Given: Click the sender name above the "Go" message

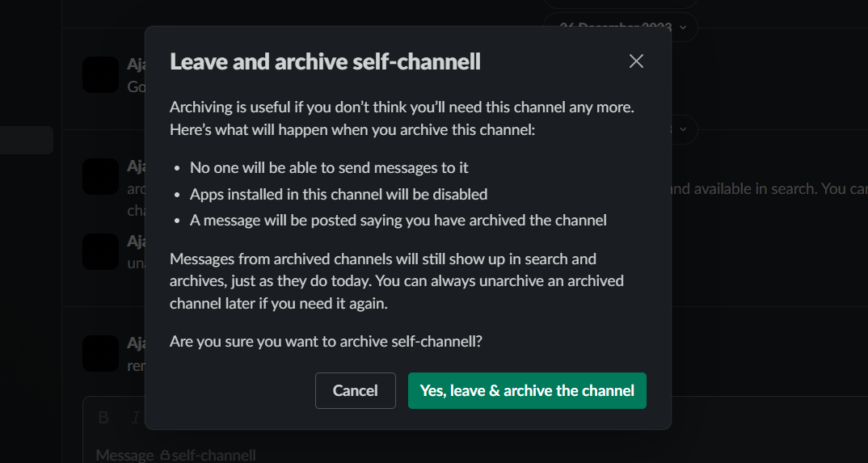Looking at the screenshot, I should pyautogui.click(x=136, y=65).
